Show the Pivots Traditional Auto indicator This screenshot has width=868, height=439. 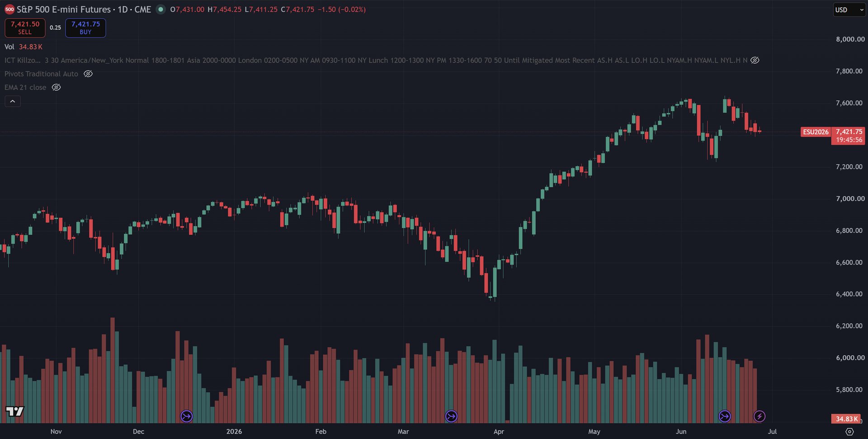(x=88, y=74)
